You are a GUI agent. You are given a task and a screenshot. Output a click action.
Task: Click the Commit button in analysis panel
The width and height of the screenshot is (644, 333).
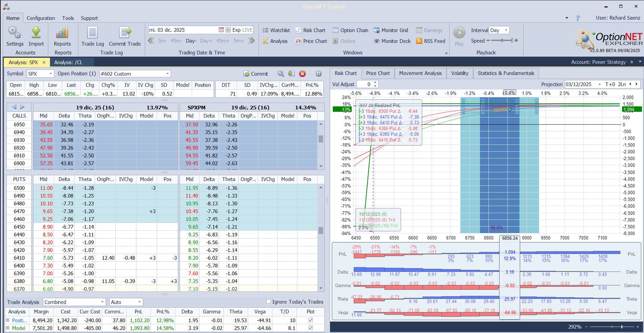click(256, 74)
